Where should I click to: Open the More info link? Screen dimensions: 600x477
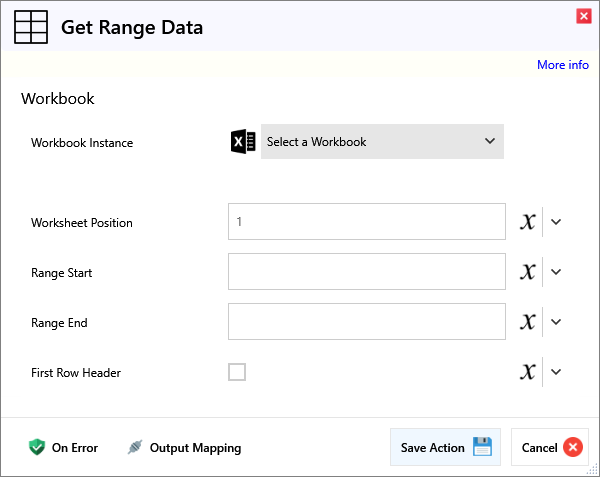(x=562, y=65)
